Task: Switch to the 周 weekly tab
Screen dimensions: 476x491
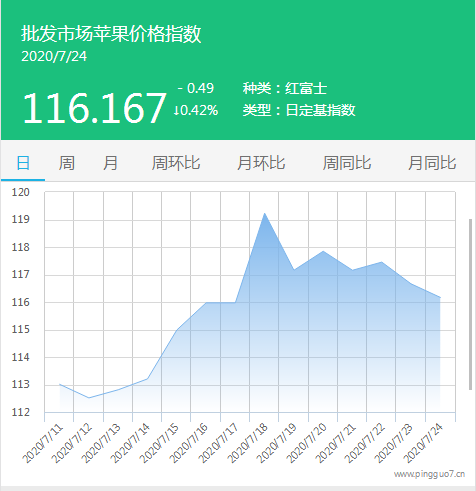Action: (x=67, y=163)
